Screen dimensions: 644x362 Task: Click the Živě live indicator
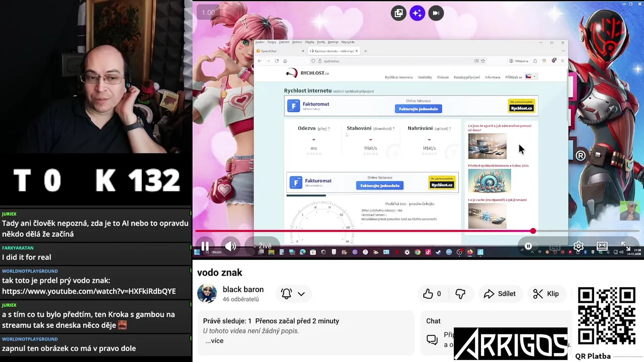coord(265,246)
